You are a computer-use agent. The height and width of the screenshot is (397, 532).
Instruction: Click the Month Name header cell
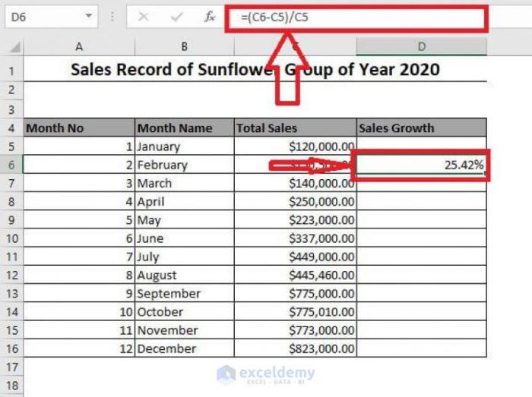tap(185, 128)
